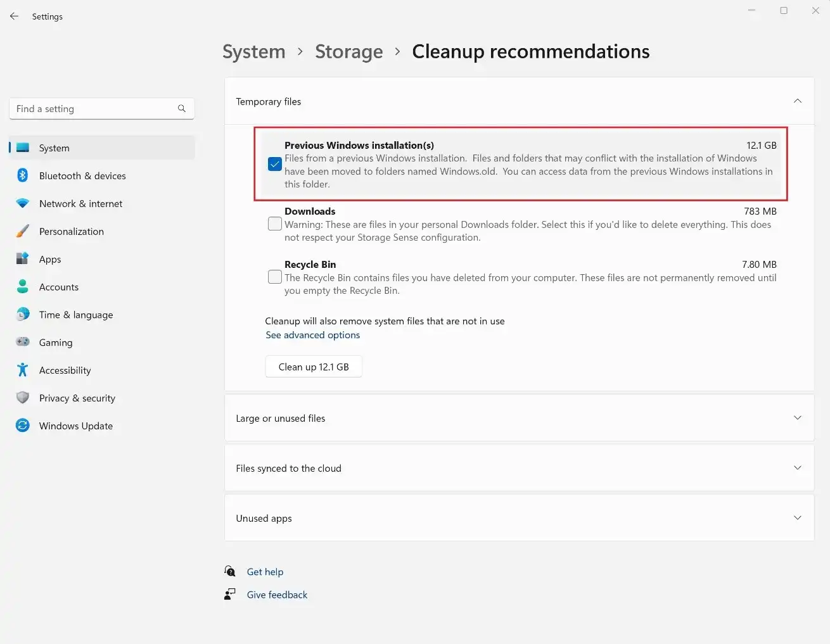Click the 12.1 GB size value
Image resolution: width=830 pixels, height=644 pixels.
click(x=761, y=145)
